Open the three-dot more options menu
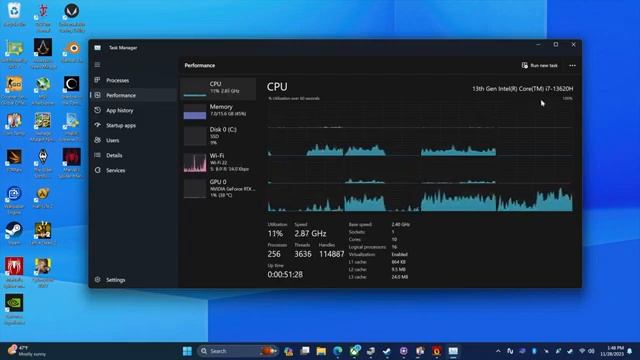Screen dimensions: 640x360 point(572,65)
